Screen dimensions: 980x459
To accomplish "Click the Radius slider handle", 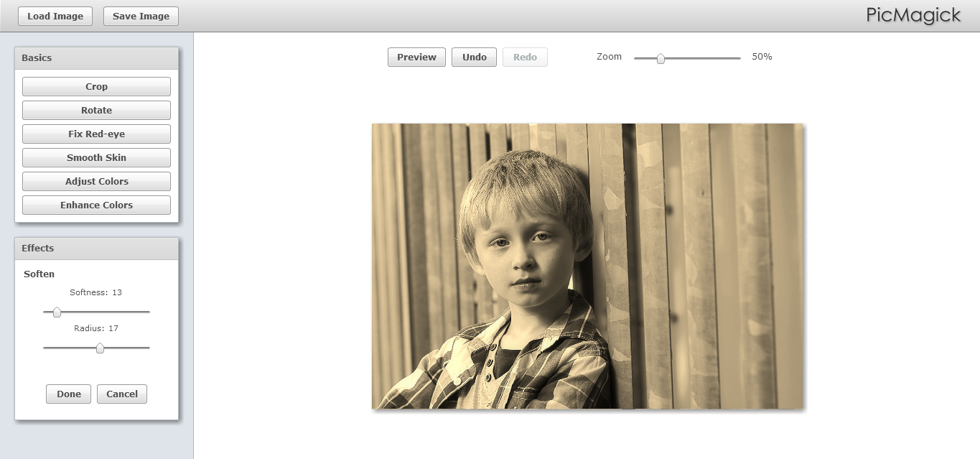I will pyautogui.click(x=100, y=348).
